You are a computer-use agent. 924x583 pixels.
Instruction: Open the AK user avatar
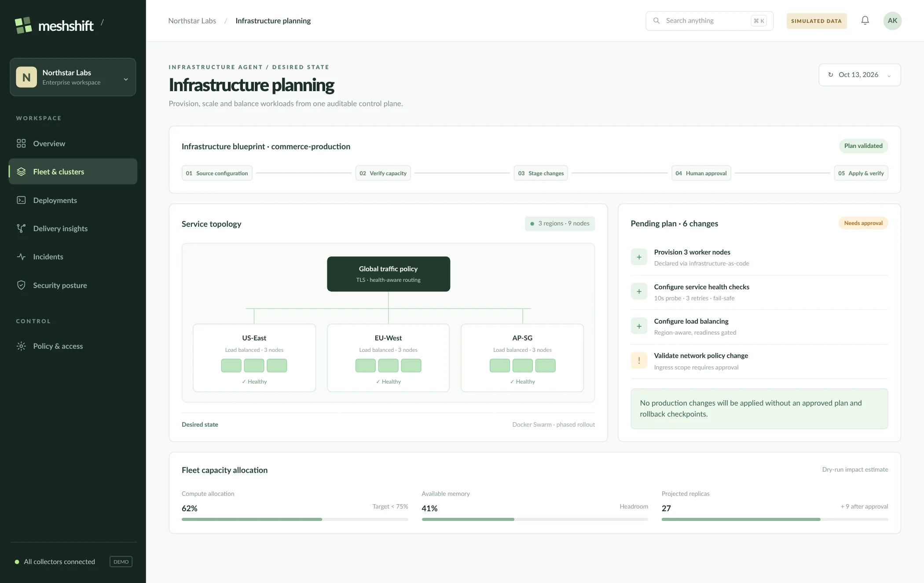click(x=892, y=21)
